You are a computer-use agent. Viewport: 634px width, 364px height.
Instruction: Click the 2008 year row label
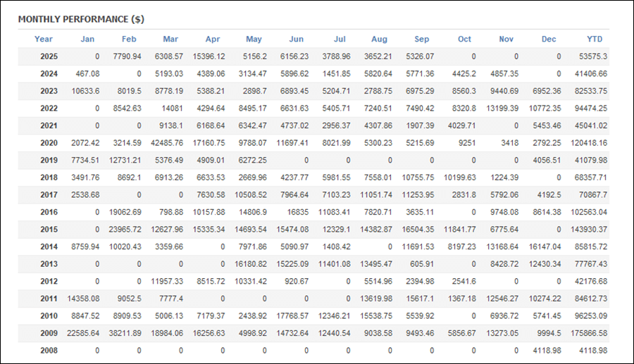pyautogui.click(x=49, y=350)
